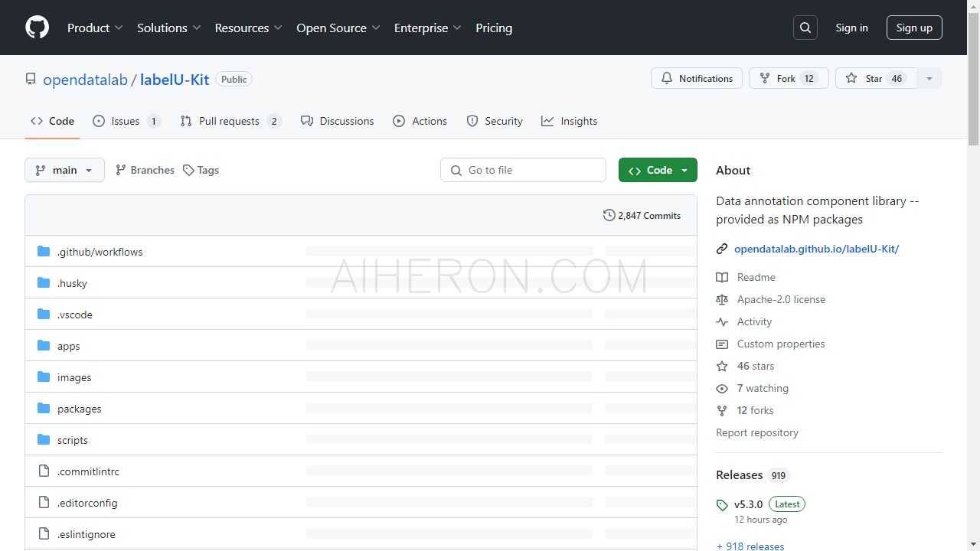This screenshot has width=980, height=551.
Task: Open the opendatalab.github.io/labelU-Kit link
Action: point(816,249)
